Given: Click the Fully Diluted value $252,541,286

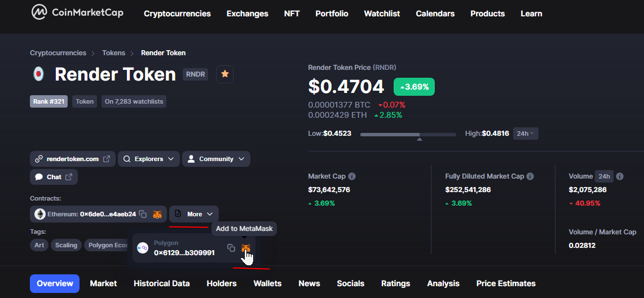Looking at the screenshot, I should 468,190.
